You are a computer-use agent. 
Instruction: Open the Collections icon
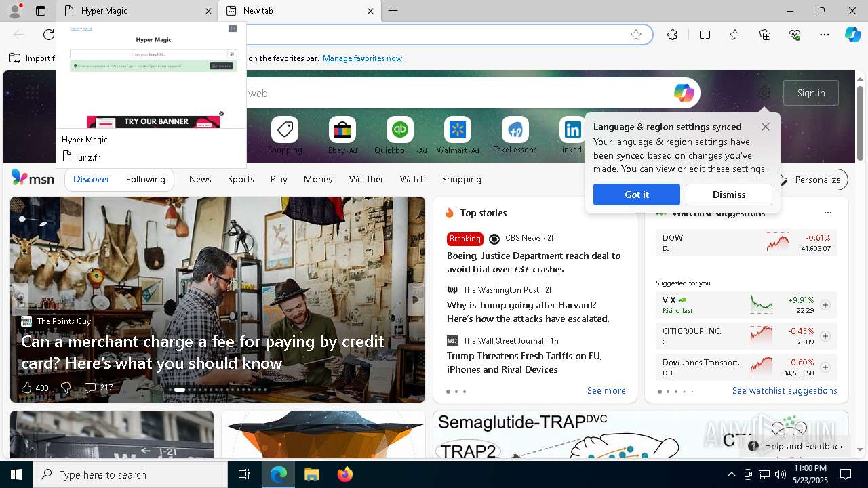click(765, 35)
